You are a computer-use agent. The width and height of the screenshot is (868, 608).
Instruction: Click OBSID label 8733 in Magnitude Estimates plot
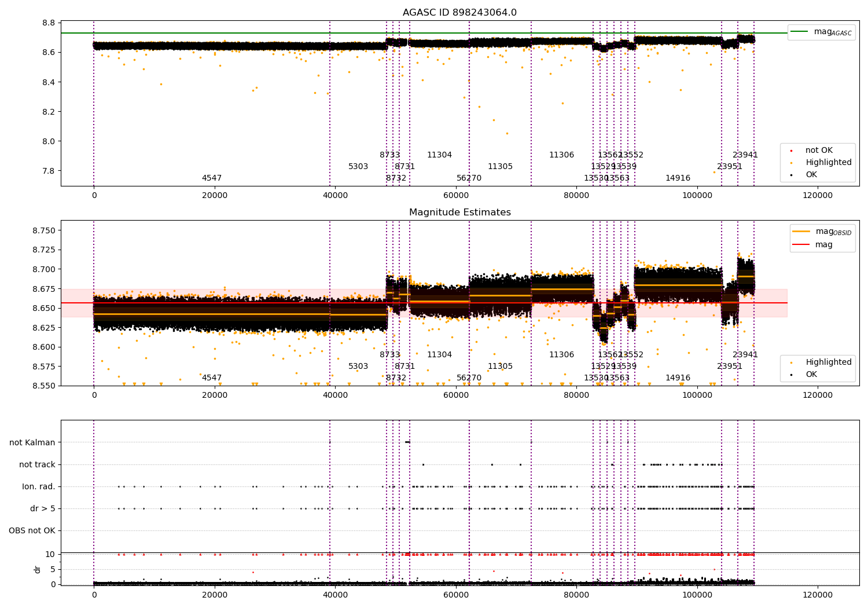pyautogui.click(x=390, y=355)
